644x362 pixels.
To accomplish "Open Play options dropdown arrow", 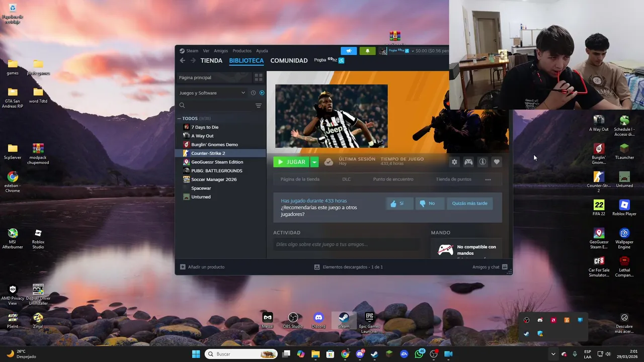I will click(314, 162).
